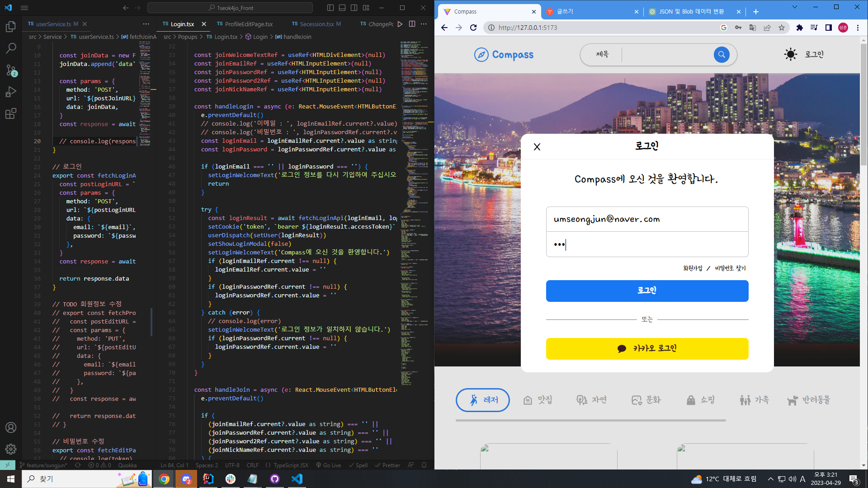Screen dimensions: 868x488
Task: Bookmark this page with star icon
Action: pyautogui.click(x=782, y=28)
